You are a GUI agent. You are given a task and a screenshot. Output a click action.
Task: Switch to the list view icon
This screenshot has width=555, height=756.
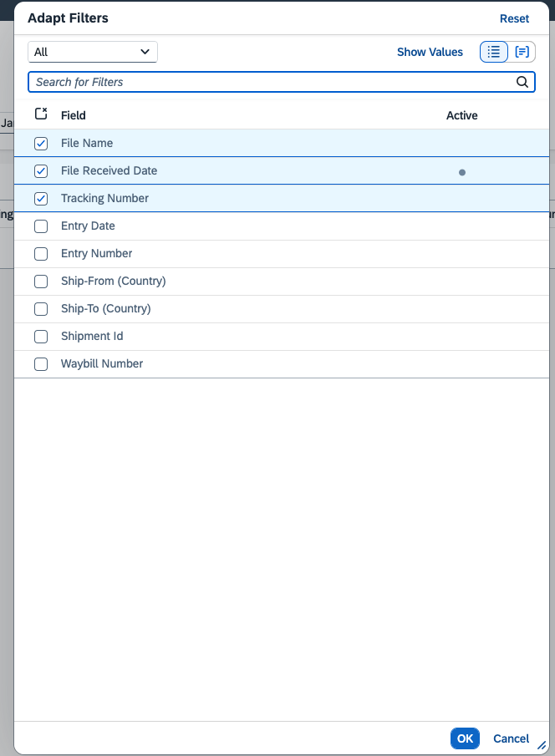tap(493, 52)
